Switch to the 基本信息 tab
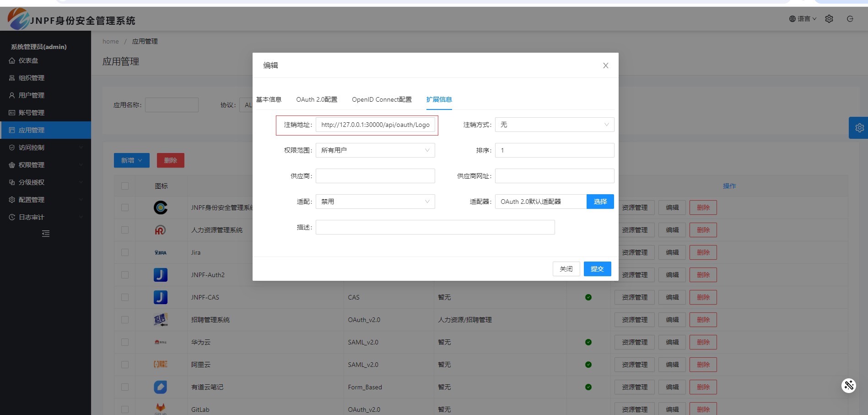The height and width of the screenshot is (415, 868). coord(269,99)
